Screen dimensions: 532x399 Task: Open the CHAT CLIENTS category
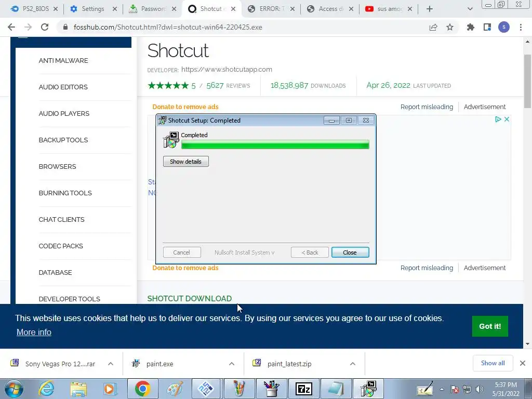coord(61,220)
